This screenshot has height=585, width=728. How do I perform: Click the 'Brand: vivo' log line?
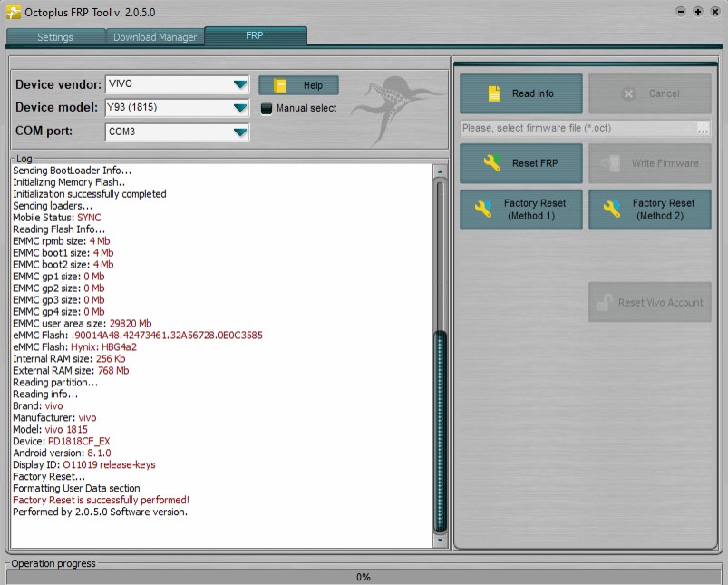coord(37,405)
